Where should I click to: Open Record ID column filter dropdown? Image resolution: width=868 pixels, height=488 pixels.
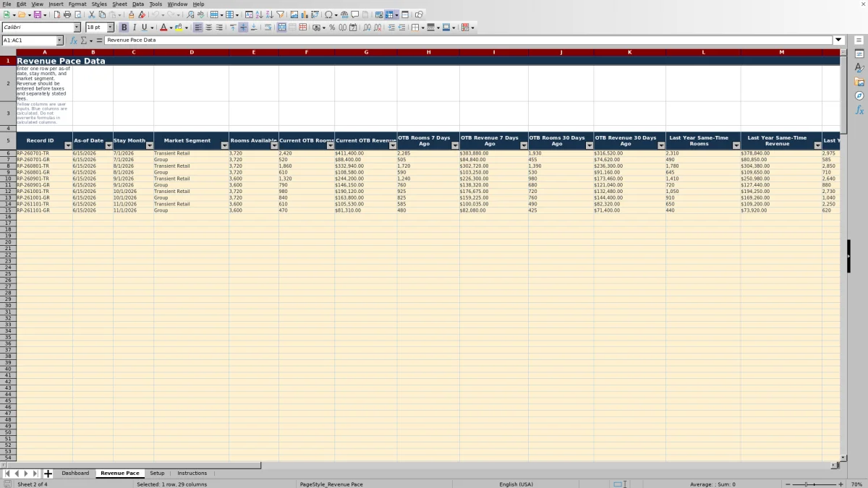[68, 145]
